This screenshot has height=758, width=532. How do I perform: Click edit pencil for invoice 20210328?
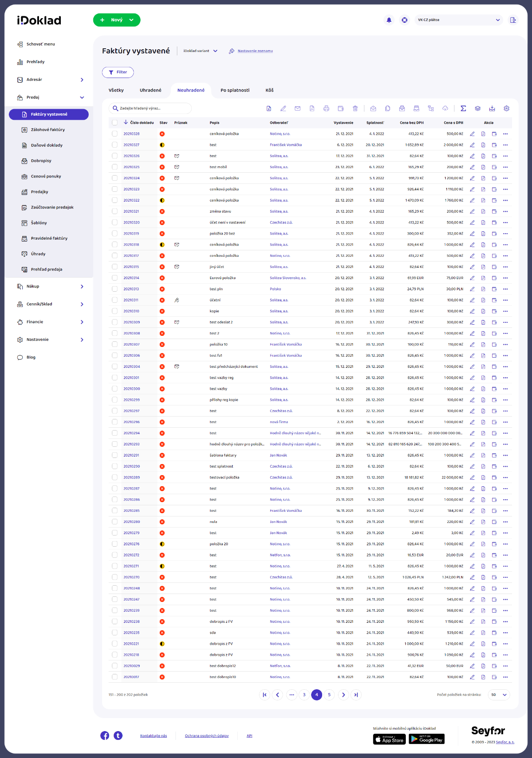(472, 134)
